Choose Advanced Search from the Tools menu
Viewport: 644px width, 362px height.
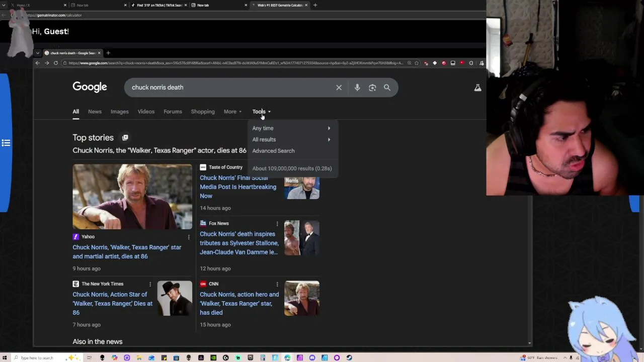coord(273,151)
